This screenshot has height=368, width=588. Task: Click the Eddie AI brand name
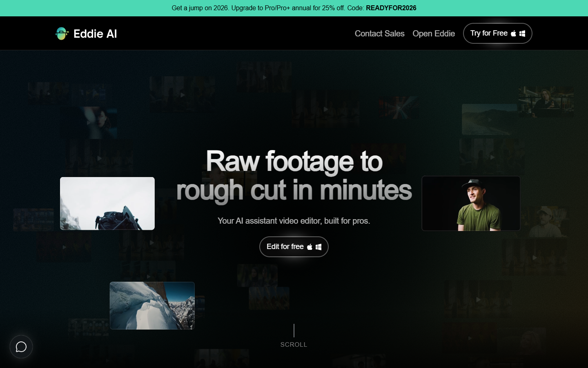(95, 34)
